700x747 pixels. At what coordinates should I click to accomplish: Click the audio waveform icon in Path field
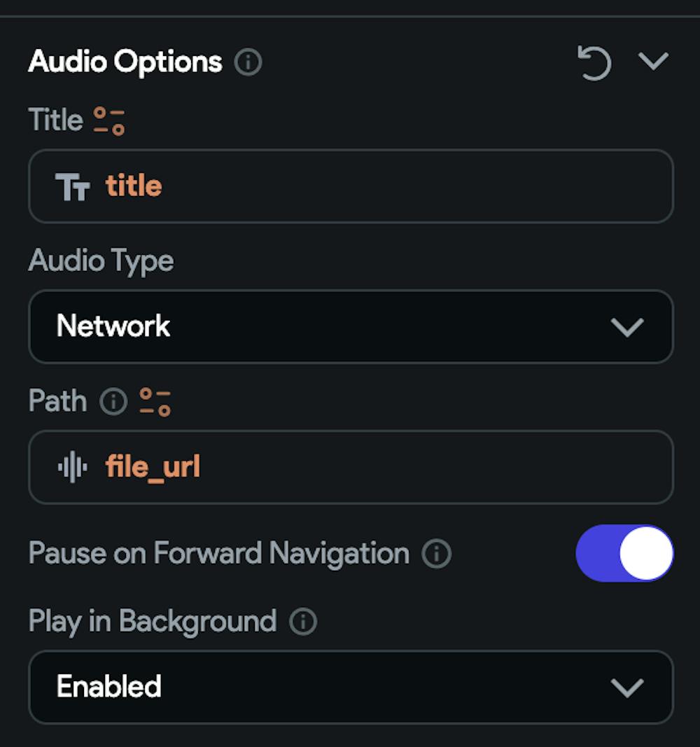[x=73, y=467]
